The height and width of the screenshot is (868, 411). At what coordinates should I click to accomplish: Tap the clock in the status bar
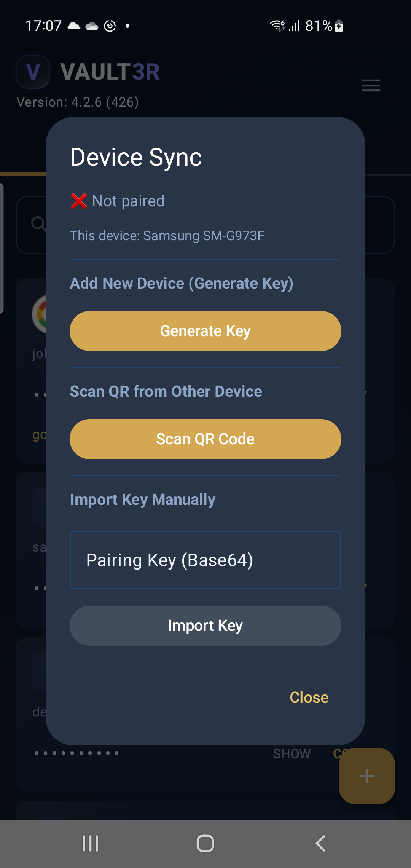(x=44, y=26)
